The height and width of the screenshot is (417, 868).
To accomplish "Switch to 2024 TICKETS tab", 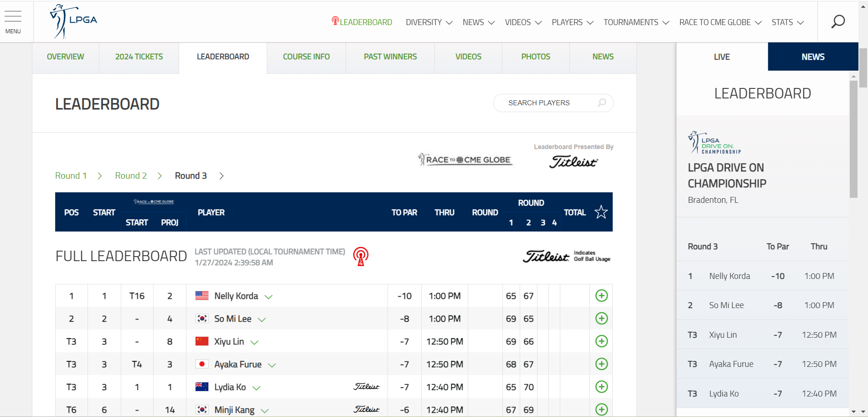I will click(139, 57).
